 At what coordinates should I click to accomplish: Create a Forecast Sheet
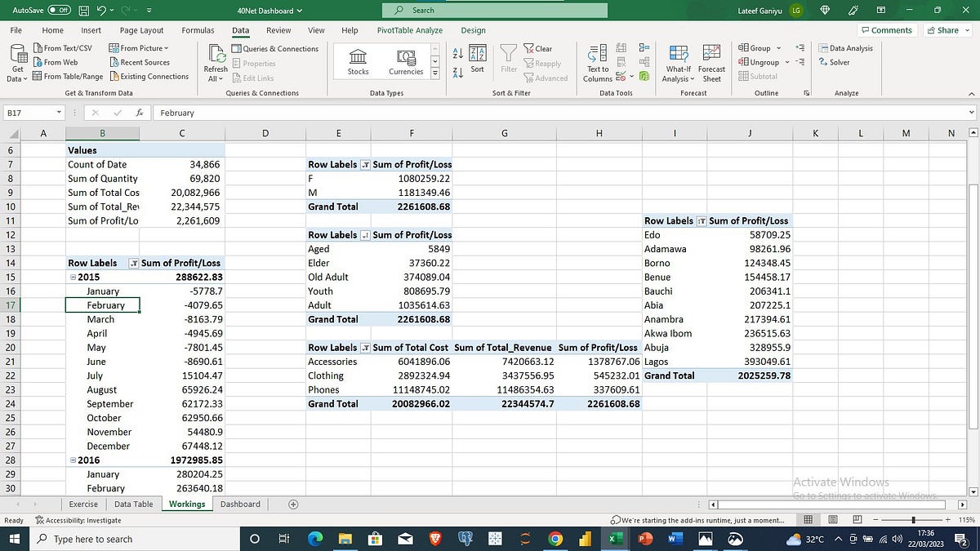coord(711,61)
